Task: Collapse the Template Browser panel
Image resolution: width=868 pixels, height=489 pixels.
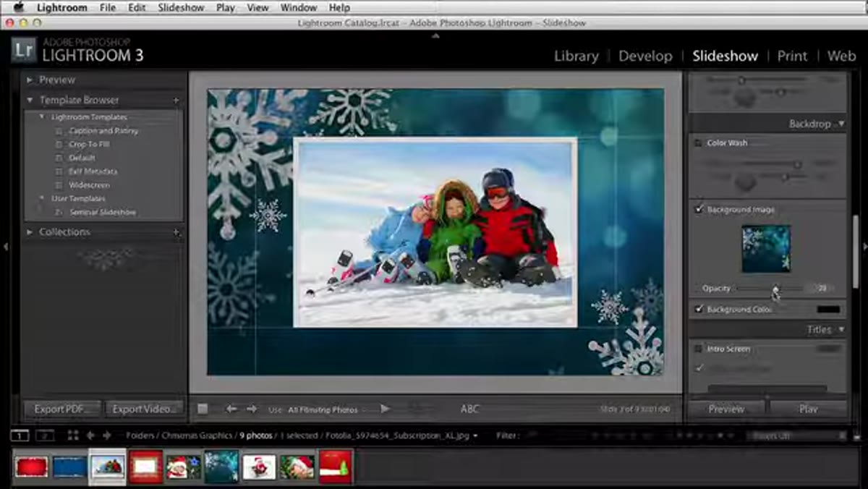Action: coord(30,100)
